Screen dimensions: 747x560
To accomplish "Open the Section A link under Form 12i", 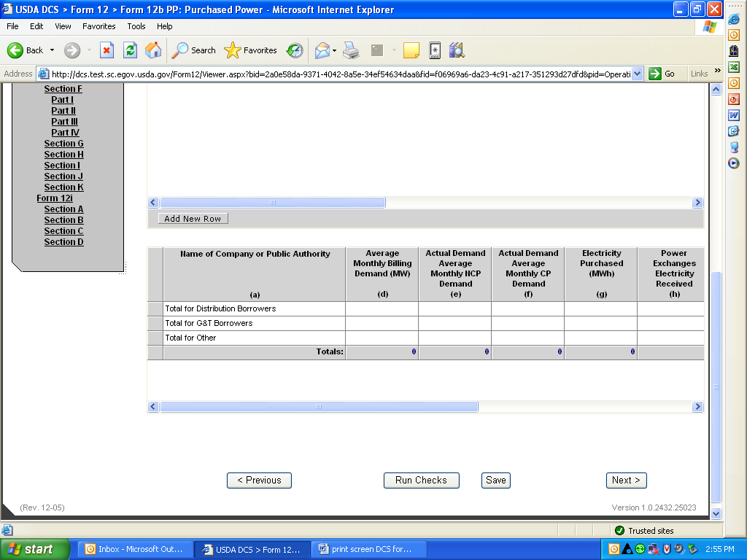I will pos(64,209).
